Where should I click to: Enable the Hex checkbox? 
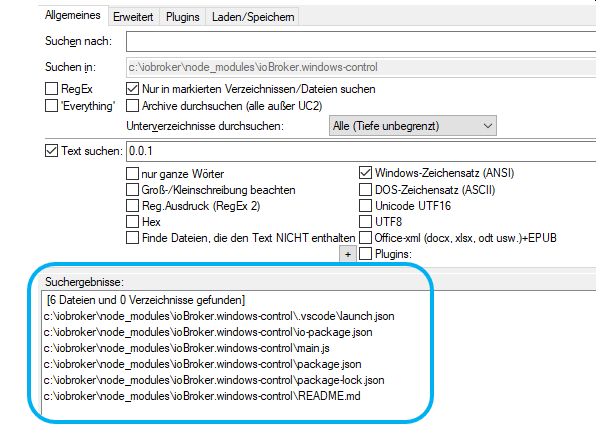pyautogui.click(x=132, y=222)
